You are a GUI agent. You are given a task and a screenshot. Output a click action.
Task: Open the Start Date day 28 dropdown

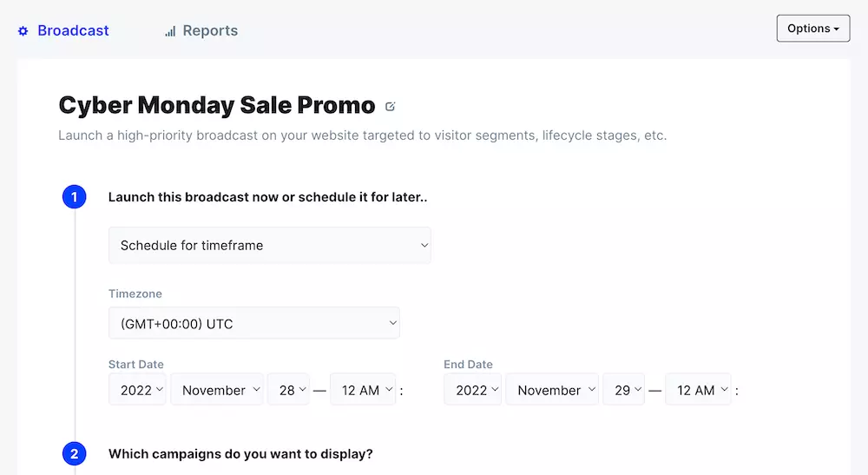coord(289,390)
